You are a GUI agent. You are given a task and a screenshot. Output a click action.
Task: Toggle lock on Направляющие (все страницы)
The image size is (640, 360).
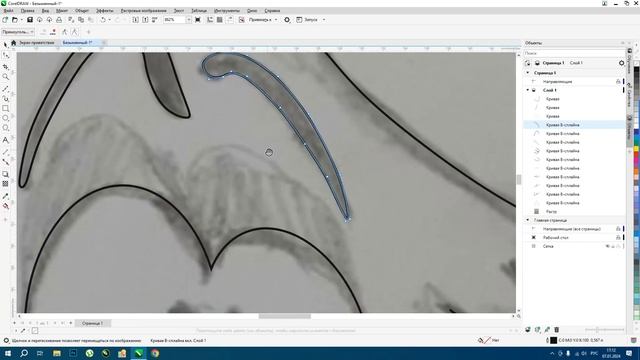coord(618,229)
